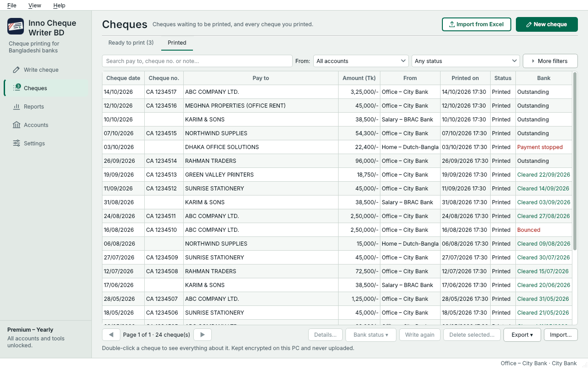The height and width of the screenshot is (368, 588).
Task: Select the MEGHNA PROPERTIES (OFFICE RENT) cell
Action: point(261,106)
